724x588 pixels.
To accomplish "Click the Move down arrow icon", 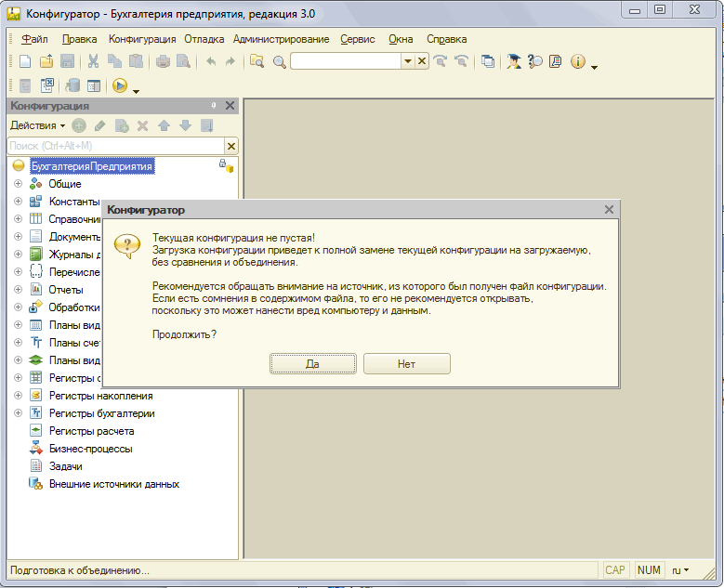I will click(185, 125).
